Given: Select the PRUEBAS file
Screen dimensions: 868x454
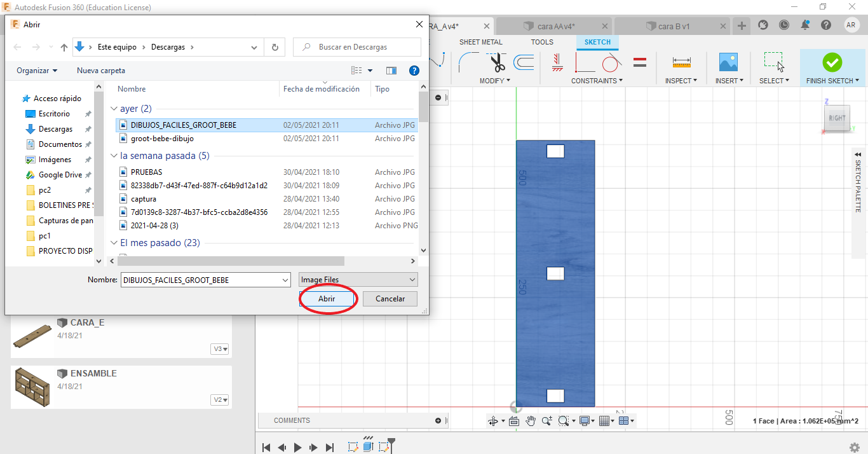Looking at the screenshot, I should tap(146, 172).
